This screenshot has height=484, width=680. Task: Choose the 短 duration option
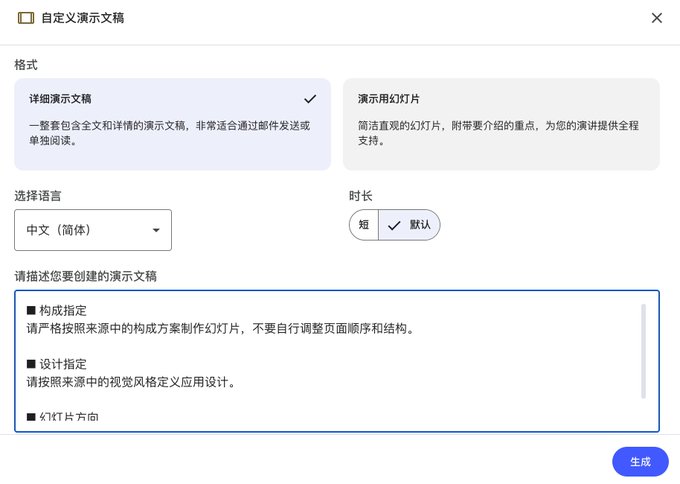pyautogui.click(x=364, y=225)
